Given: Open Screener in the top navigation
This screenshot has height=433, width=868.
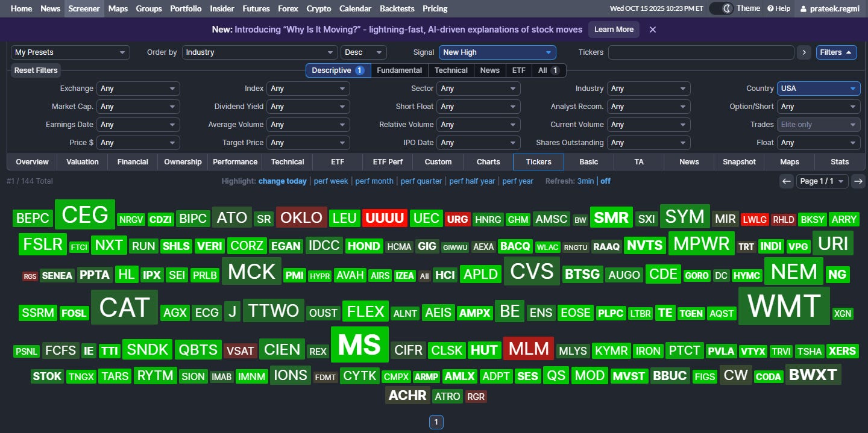Looking at the screenshot, I should point(84,8).
